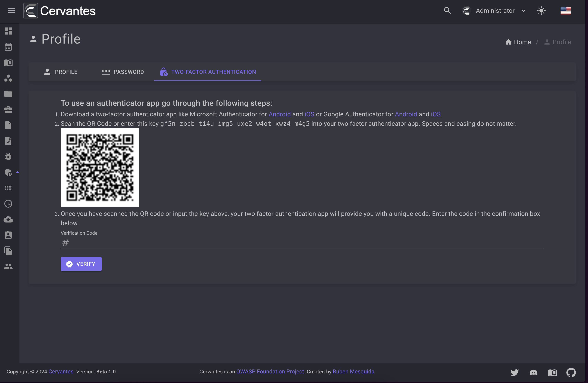The image size is (588, 383).
Task: Focus the Verification Code input field
Action: click(x=302, y=243)
